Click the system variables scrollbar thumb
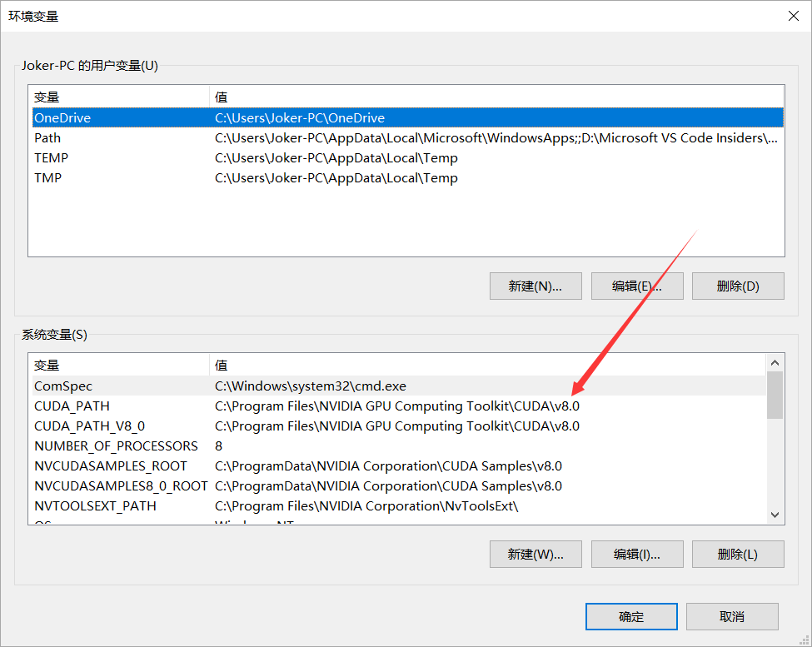The height and width of the screenshot is (647, 812). [x=775, y=396]
